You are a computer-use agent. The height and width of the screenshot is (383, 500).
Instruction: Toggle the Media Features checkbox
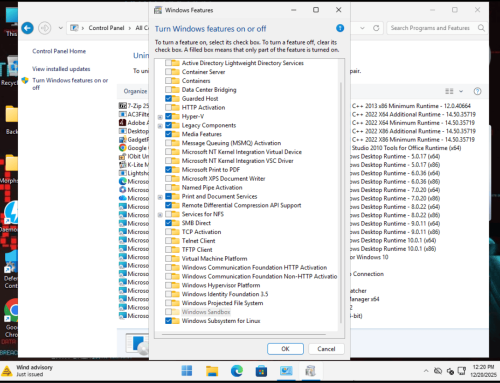tap(168, 134)
